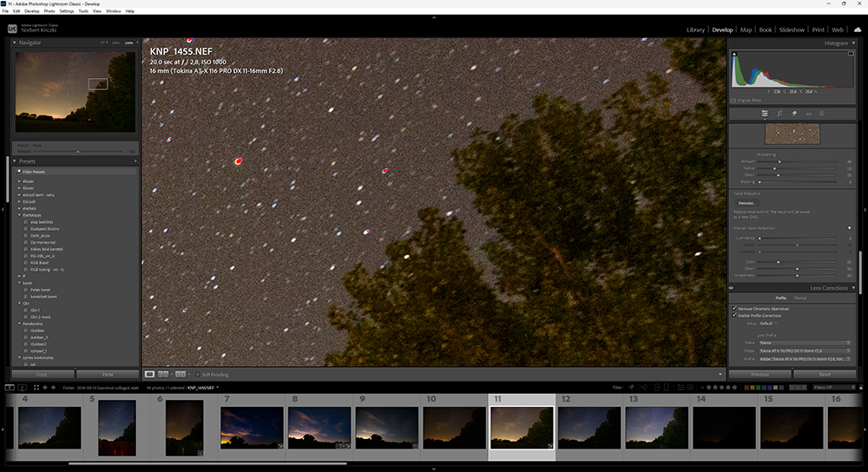The width and height of the screenshot is (868, 472).
Task: Collapse the Histogram panel
Action: (853, 43)
